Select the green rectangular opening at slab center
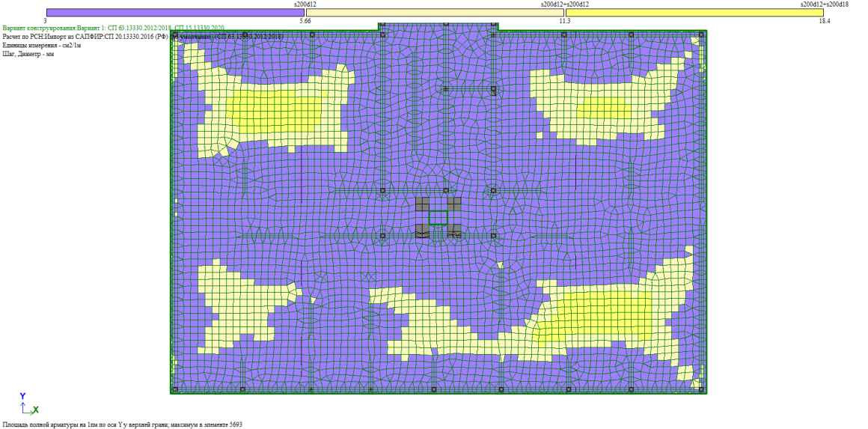This screenshot has height=429, width=868. tap(438, 218)
